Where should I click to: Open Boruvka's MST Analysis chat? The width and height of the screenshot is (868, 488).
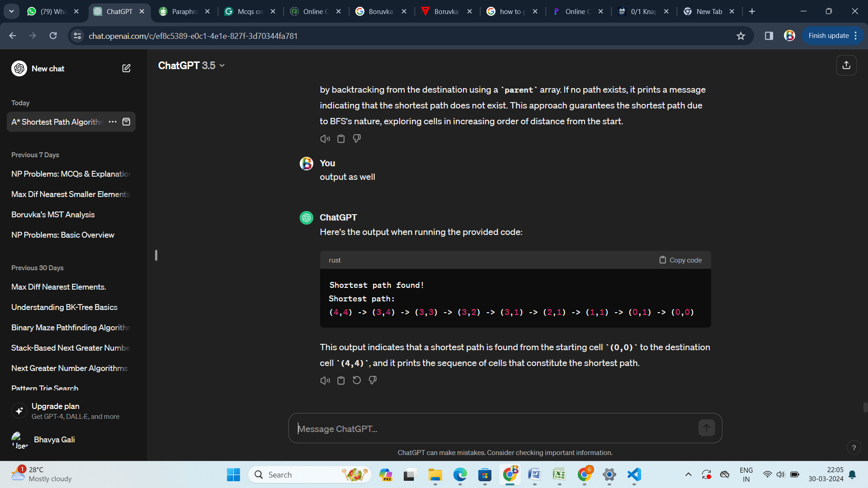click(x=71, y=215)
